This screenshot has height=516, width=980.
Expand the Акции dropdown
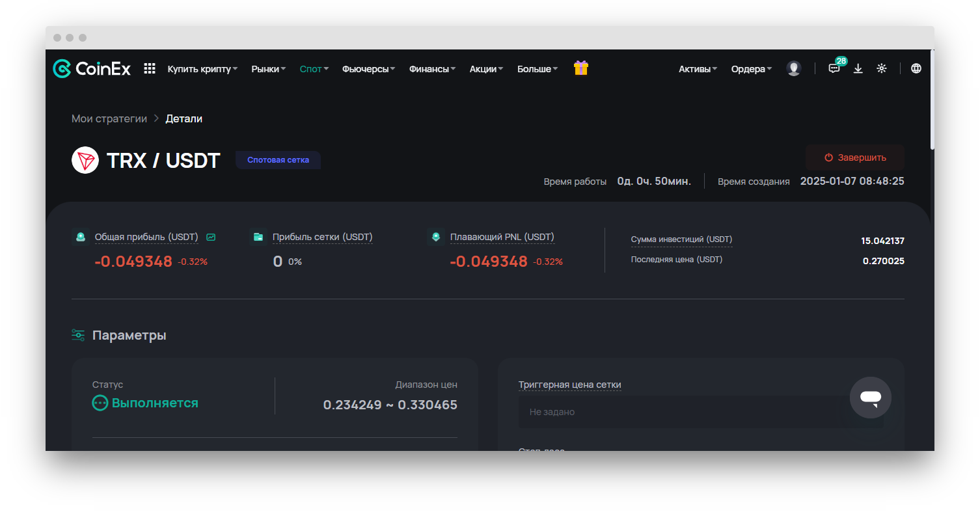tap(487, 69)
